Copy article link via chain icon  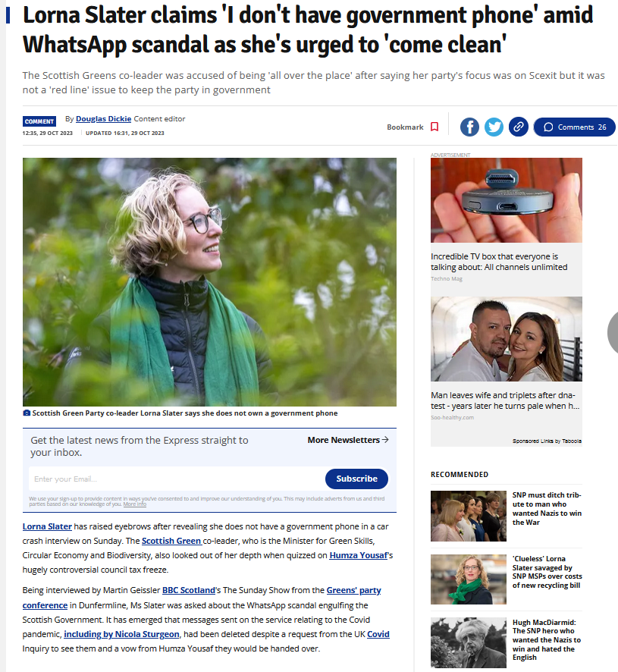pyautogui.click(x=518, y=127)
